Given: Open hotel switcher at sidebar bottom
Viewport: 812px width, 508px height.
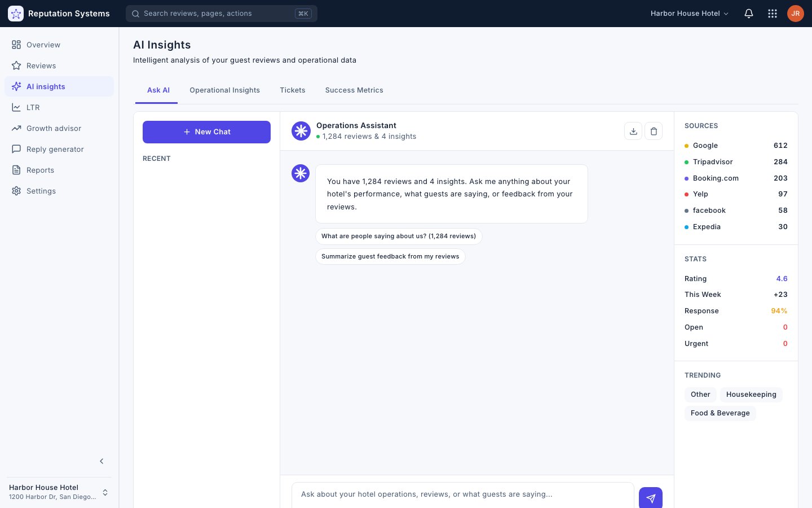Looking at the screenshot, I should tap(59, 492).
